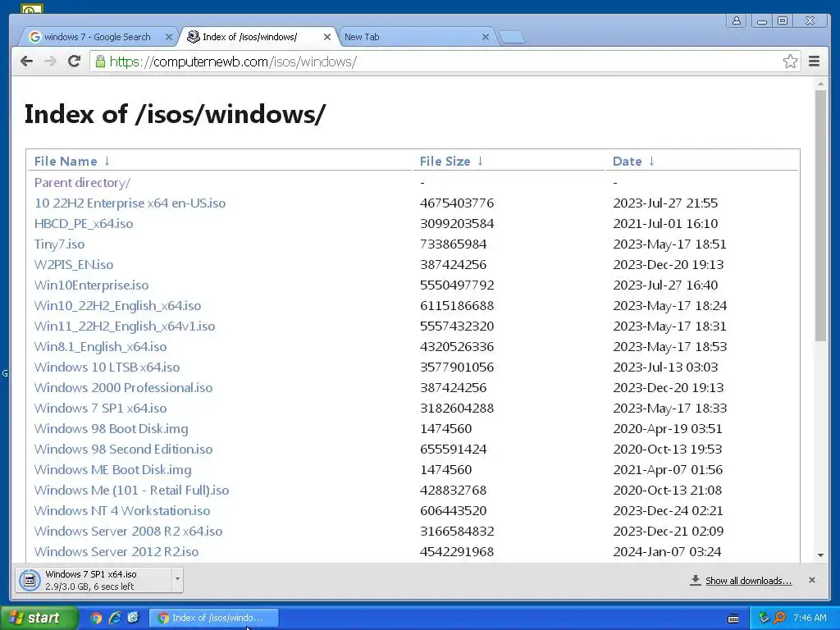This screenshot has height=630, width=840.
Task: Download Windows 98 Boot Disk.img
Action: [x=112, y=428]
